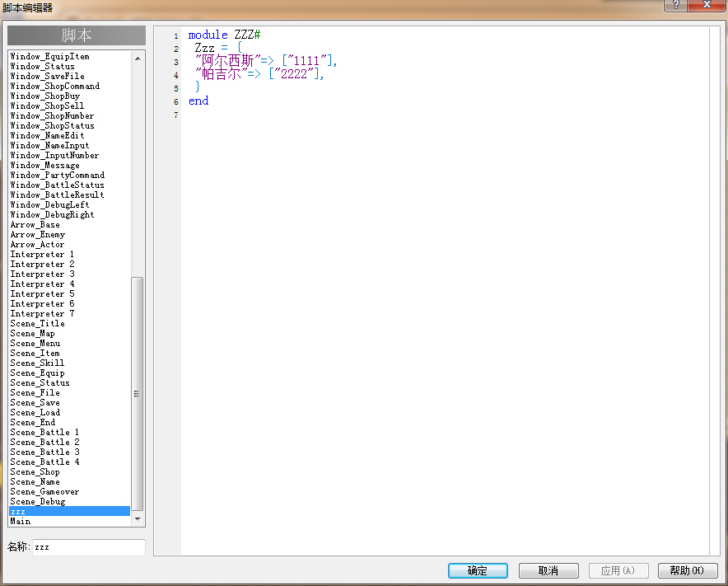The height and width of the screenshot is (586, 728).
Task: Select the Scene_Battle 1 script
Action: pyautogui.click(x=69, y=432)
